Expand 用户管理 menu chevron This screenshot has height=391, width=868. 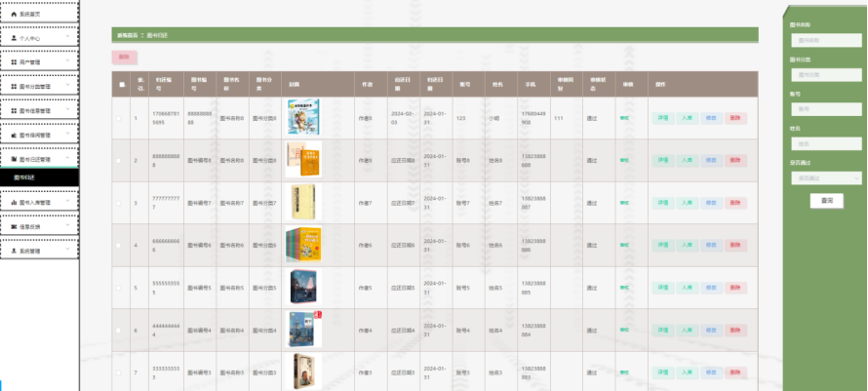click(67, 60)
